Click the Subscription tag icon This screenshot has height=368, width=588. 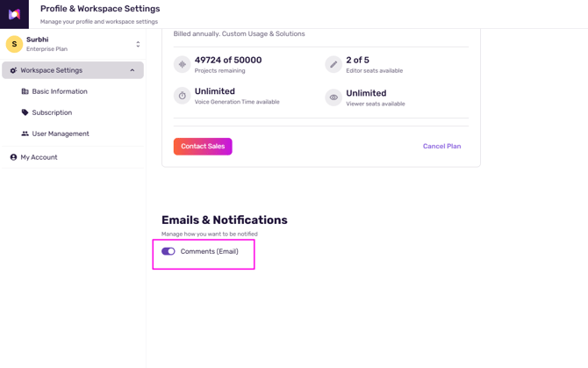tap(25, 112)
